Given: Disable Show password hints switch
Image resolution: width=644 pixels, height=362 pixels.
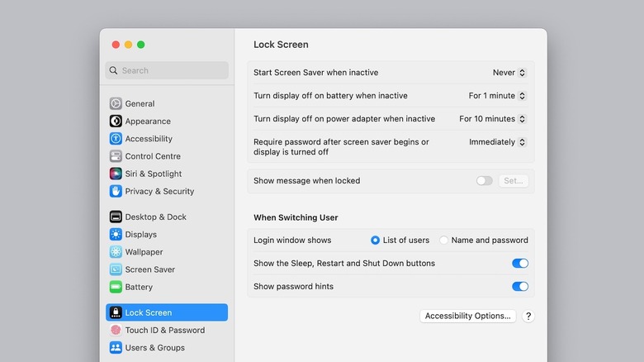Looking at the screenshot, I should tap(520, 287).
